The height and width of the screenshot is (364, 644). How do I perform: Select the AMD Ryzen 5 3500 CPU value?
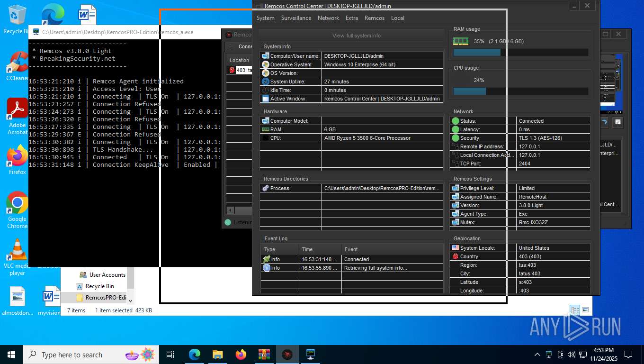click(367, 138)
